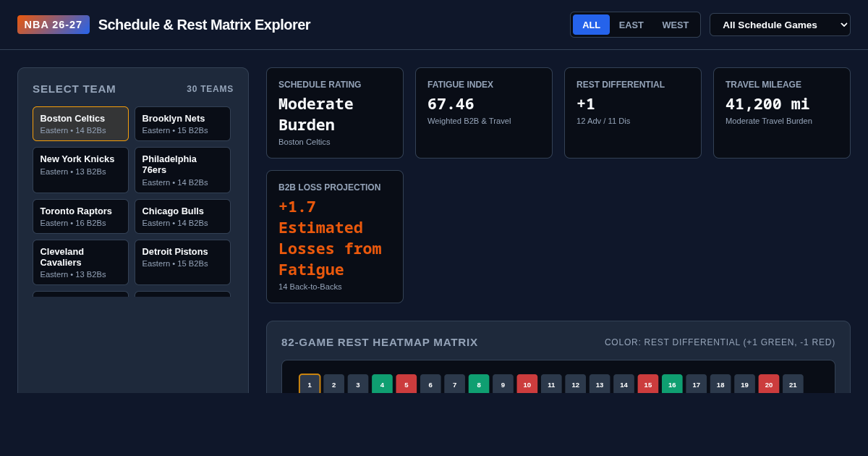Select game 2 in the heatmap
The image size is (868, 456).
coord(333,384)
